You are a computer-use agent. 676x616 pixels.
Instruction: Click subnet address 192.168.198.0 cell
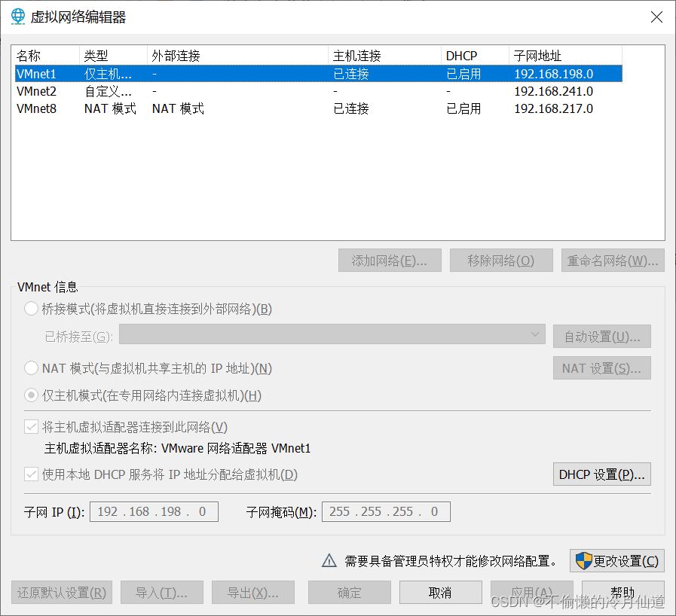click(553, 74)
